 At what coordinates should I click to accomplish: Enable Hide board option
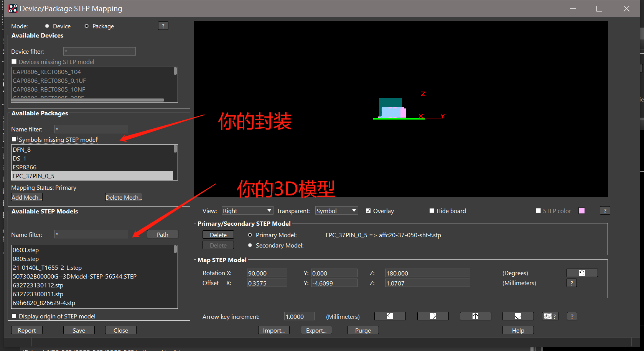(432, 211)
